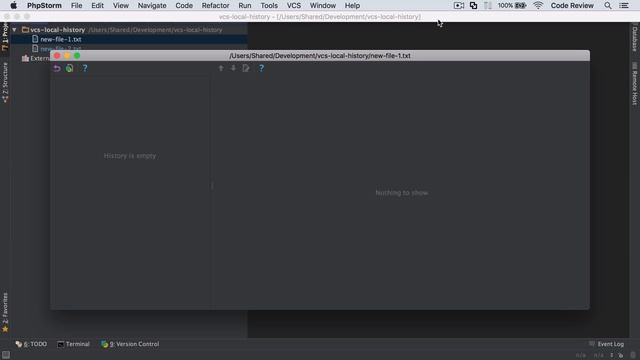This screenshot has width=640, height=360.
Task: Open the Navigate menu
Action: [152, 6]
